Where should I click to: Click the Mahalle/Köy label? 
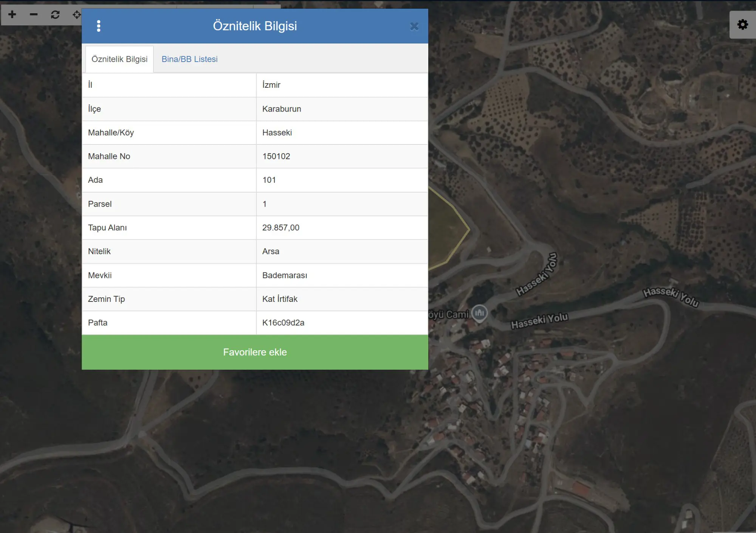tap(111, 133)
